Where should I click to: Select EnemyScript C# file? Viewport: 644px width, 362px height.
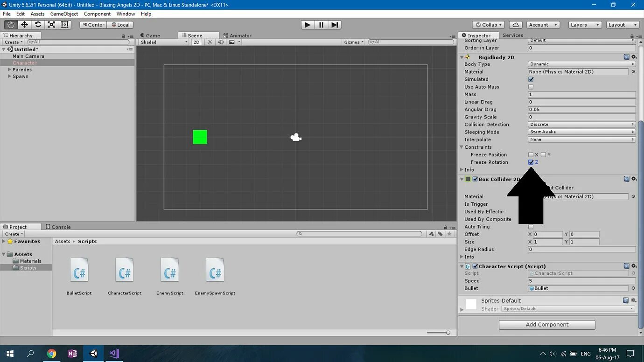(x=170, y=270)
